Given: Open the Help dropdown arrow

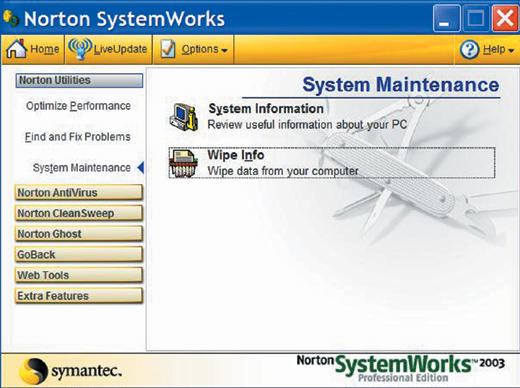Looking at the screenshot, I should [x=511, y=51].
